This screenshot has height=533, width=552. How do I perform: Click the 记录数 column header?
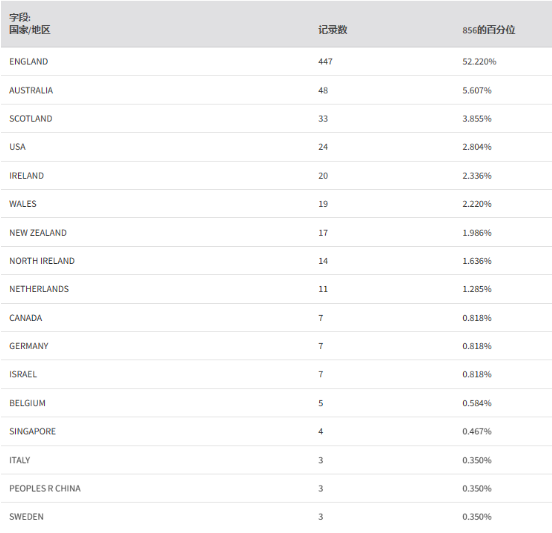pyautogui.click(x=333, y=30)
